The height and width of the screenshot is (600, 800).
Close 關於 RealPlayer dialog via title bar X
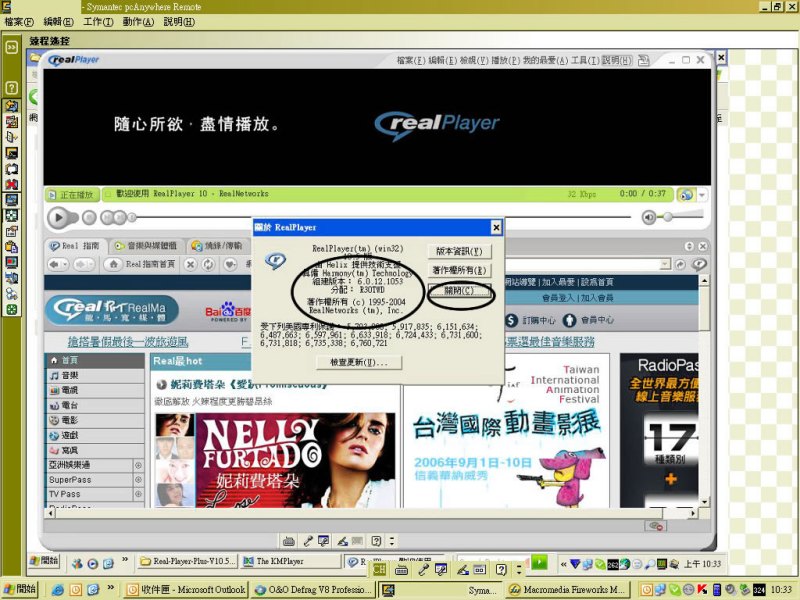496,228
